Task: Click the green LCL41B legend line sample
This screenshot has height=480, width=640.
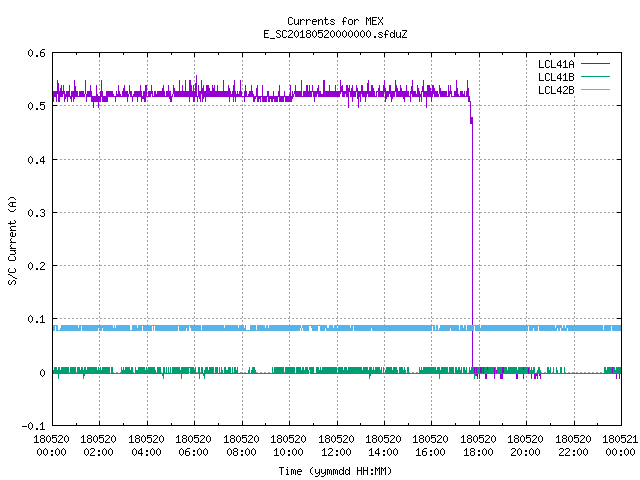Action: pyautogui.click(x=595, y=77)
